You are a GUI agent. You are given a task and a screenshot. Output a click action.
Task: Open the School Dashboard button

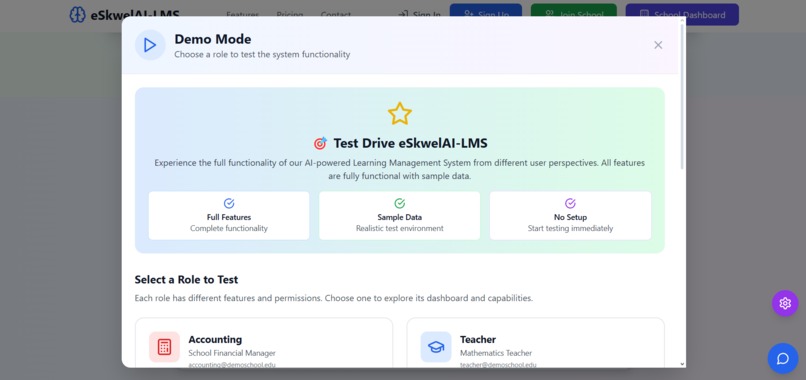pos(682,15)
